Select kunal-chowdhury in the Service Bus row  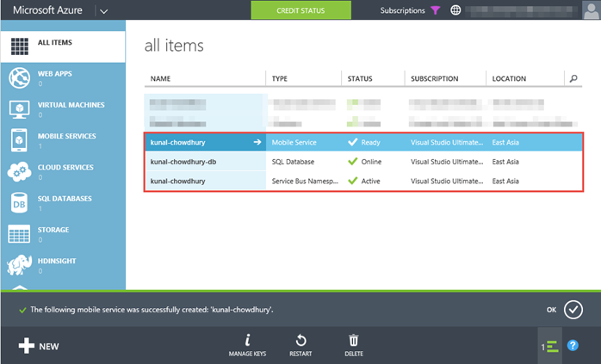178,181
